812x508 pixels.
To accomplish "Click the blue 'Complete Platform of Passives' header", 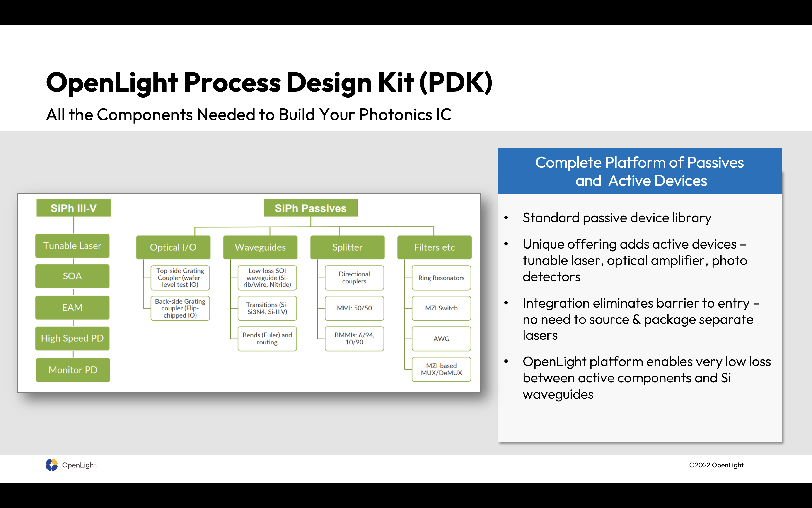I will pyautogui.click(x=640, y=171).
